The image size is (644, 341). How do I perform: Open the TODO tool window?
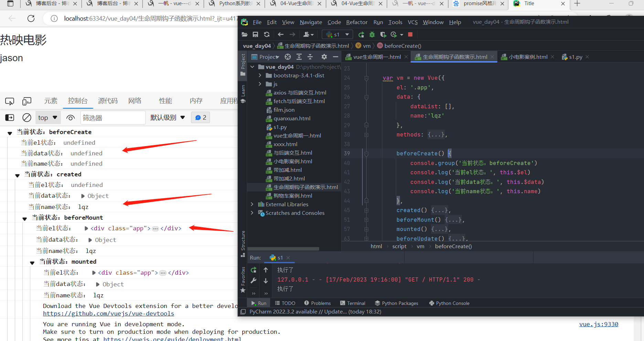285,303
